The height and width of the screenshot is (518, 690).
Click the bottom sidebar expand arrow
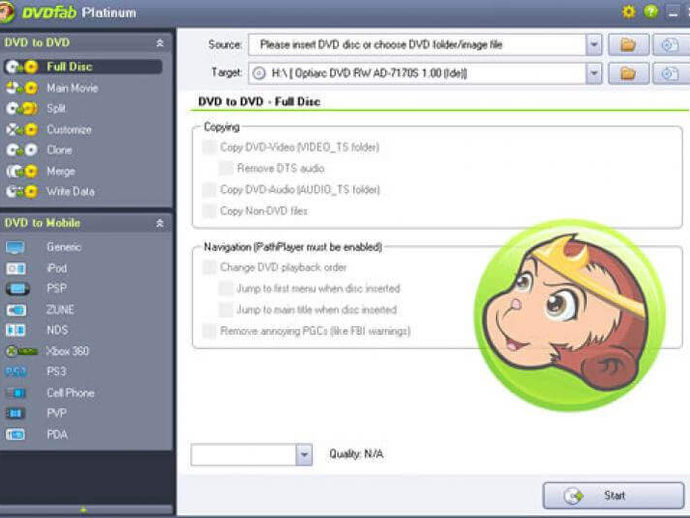coord(84,510)
